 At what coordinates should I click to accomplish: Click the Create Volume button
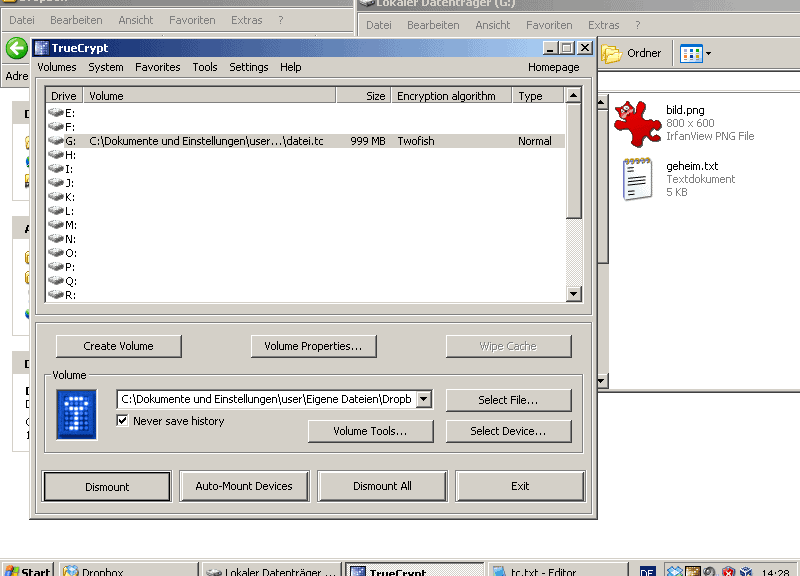point(118,346)
